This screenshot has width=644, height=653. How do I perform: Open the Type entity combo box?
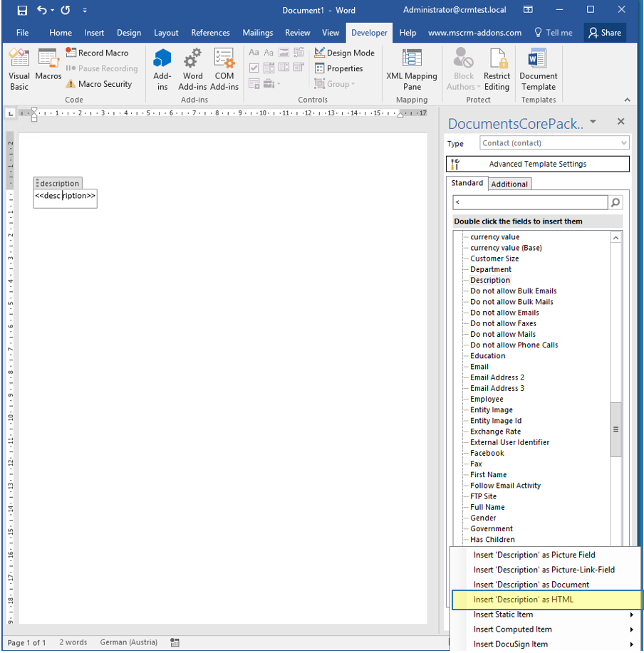click(x=554, y=143)
